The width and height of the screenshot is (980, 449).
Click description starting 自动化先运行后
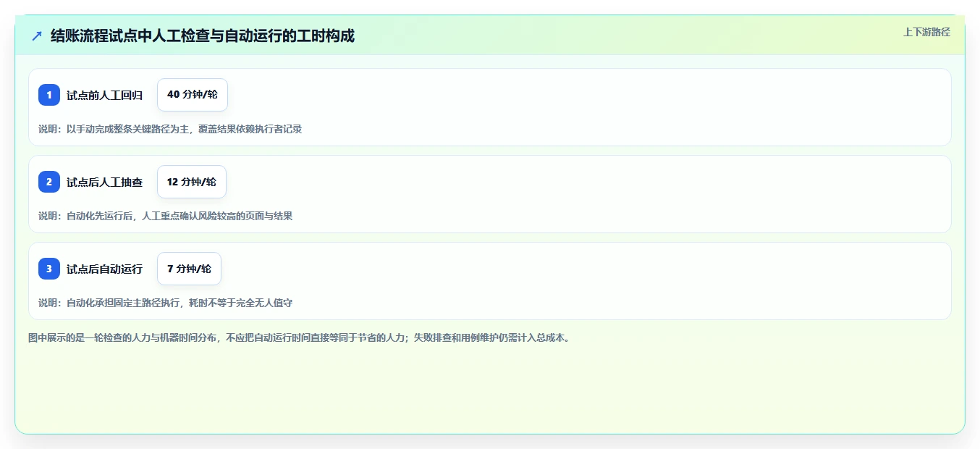[x=166, y=216]
